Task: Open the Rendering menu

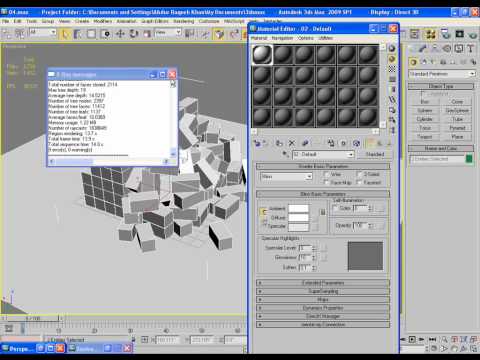Action: pyautogui.click(x=184, y=21)
